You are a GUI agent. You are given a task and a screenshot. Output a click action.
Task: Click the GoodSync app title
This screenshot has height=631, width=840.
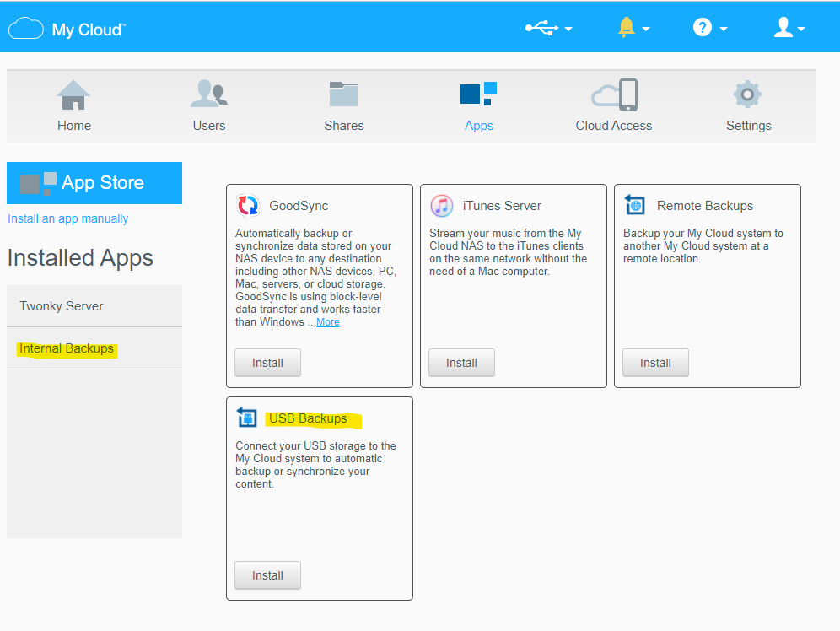[299, 206]
